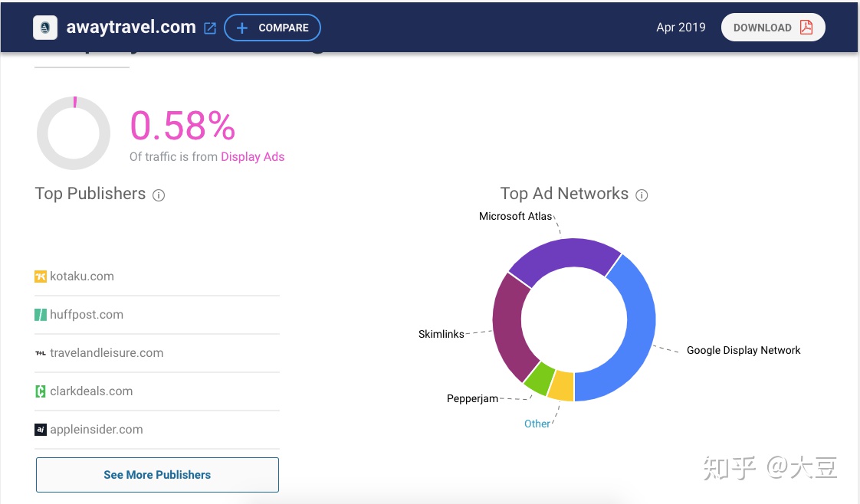
Task: Click the awaytravel.com site logo icon
Action: tap(45, 28)
